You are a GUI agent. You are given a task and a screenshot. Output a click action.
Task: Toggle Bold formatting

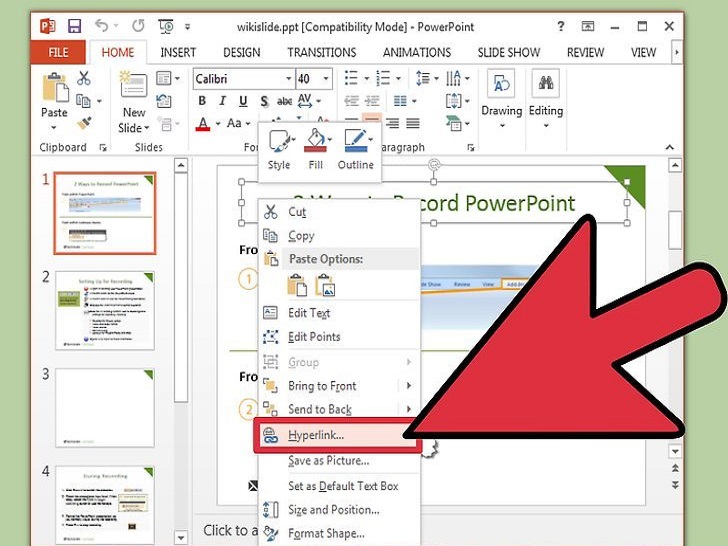(202, 101)
